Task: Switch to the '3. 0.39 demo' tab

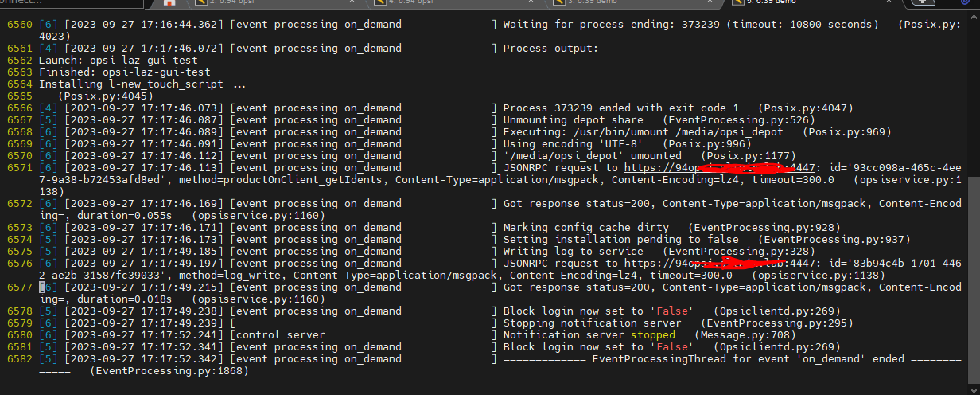Action: click(628, 2)
